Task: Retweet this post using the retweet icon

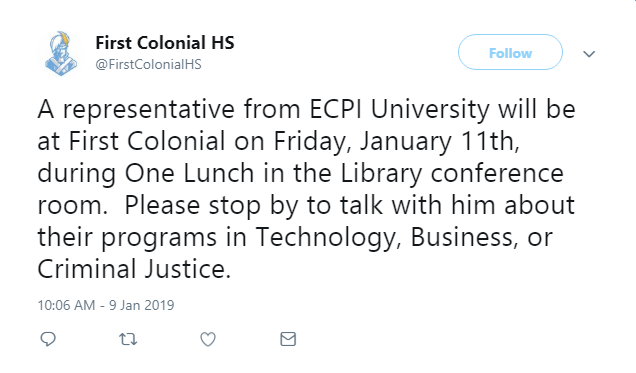Action: tap(128, 339)
